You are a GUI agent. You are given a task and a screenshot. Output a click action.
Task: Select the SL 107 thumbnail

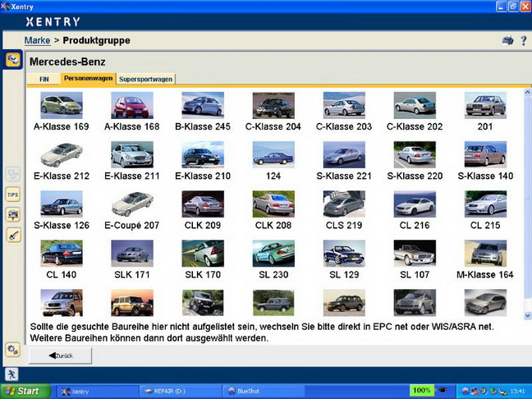[415, 254]
